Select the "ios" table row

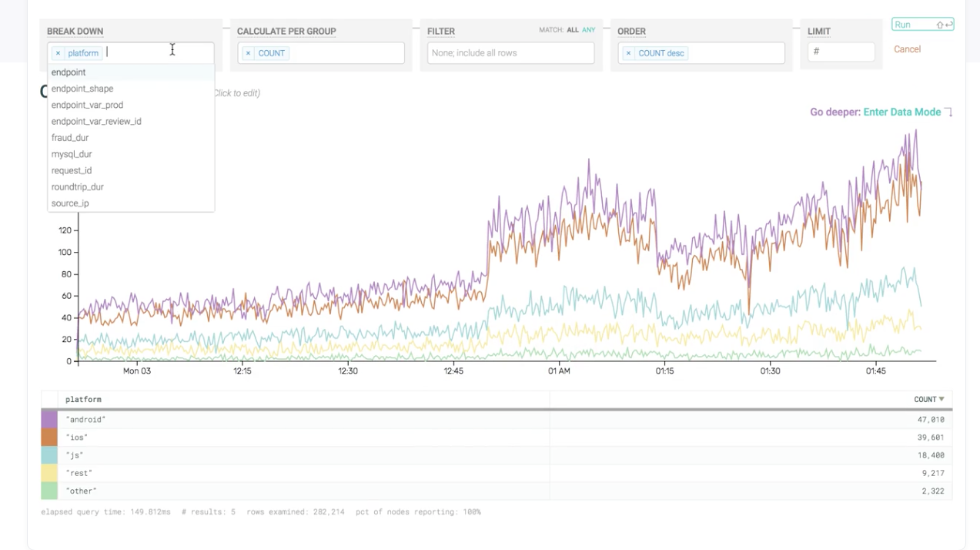497,438
